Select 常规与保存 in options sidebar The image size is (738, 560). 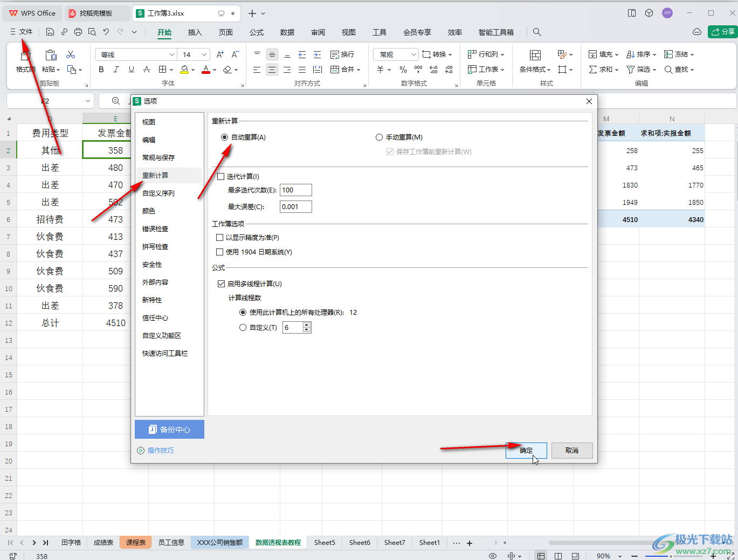coord(158,157)
